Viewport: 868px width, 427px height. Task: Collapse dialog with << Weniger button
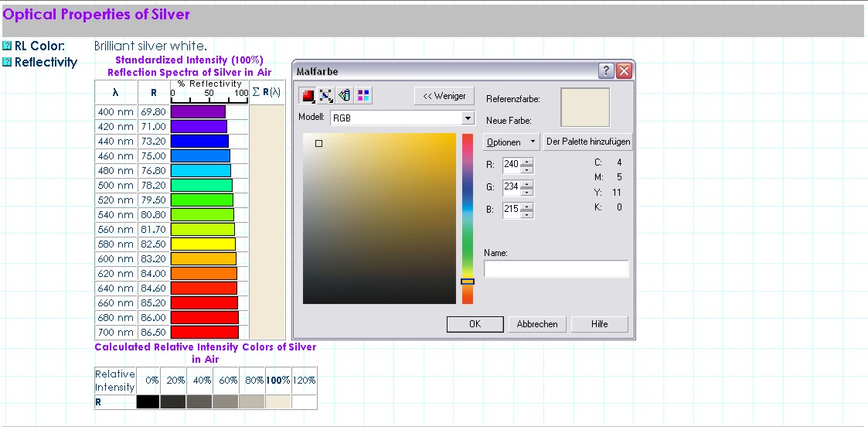[444, 96]
